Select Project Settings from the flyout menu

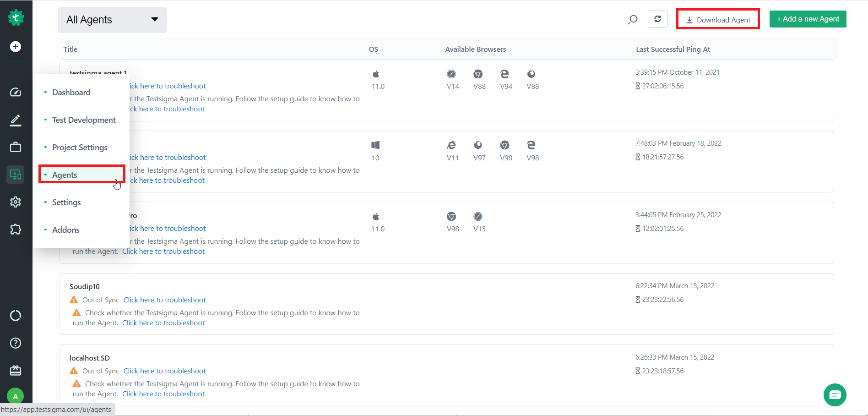click(x=80, y=148)
